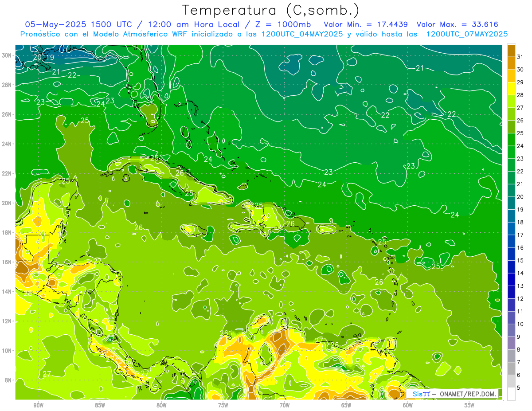Click the 10N latitude axis label
Screen dimensions: 532x411
pos(7,351)
